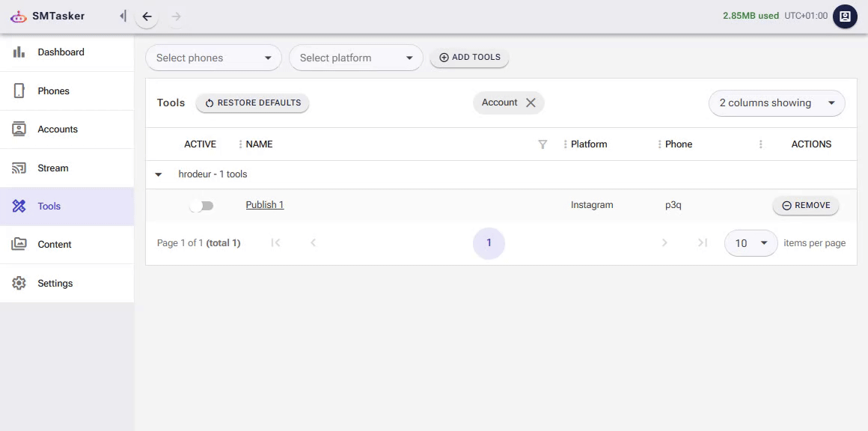Click the Settings gear icon
The width and height of the screenshot is (868, 431).
(x=19, y=283)
